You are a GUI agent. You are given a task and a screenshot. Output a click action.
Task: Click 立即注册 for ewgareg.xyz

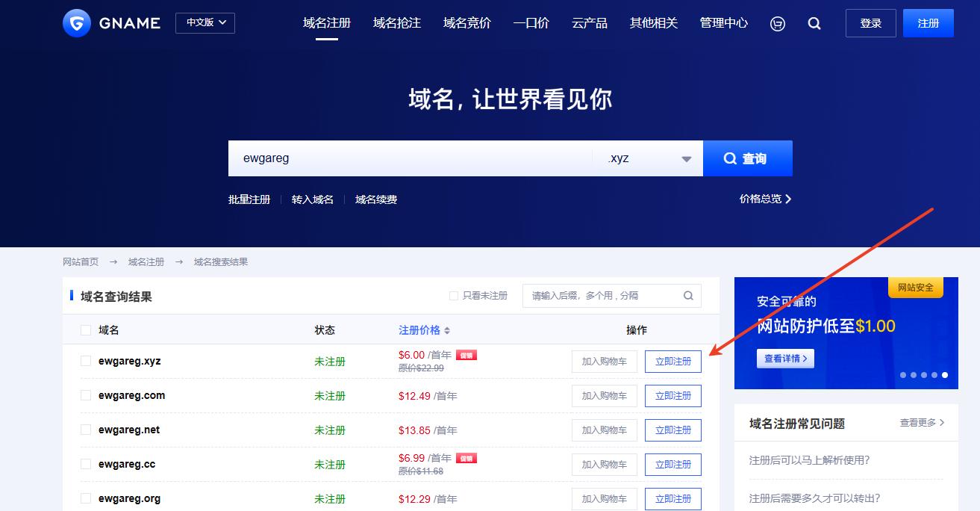point(672,362)
